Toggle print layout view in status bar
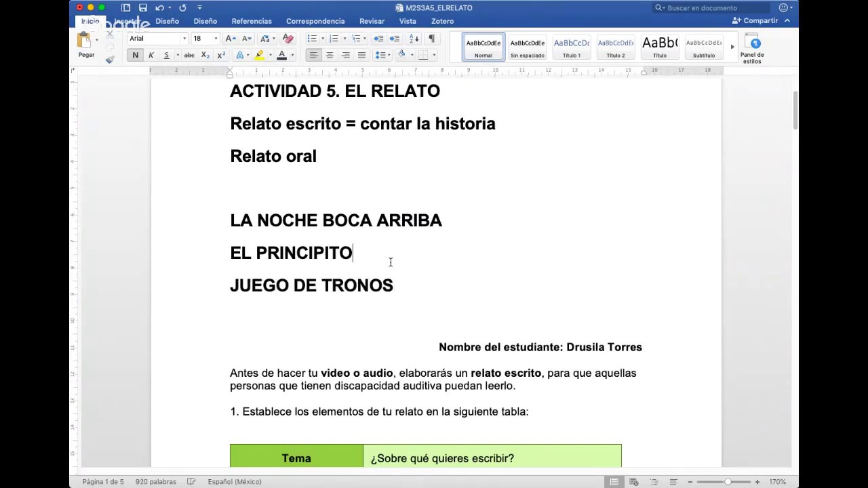 pyautogui.click(x=614, y=482)
